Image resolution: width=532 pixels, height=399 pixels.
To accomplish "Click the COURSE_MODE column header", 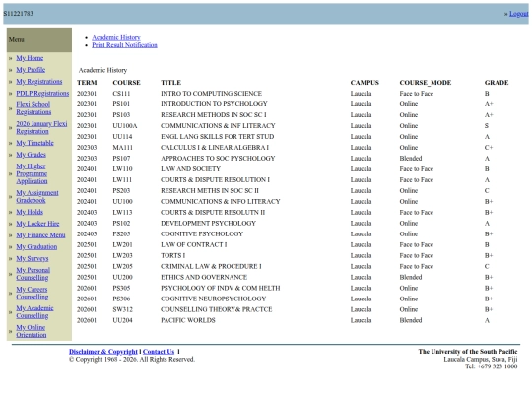I will point(426,83).
